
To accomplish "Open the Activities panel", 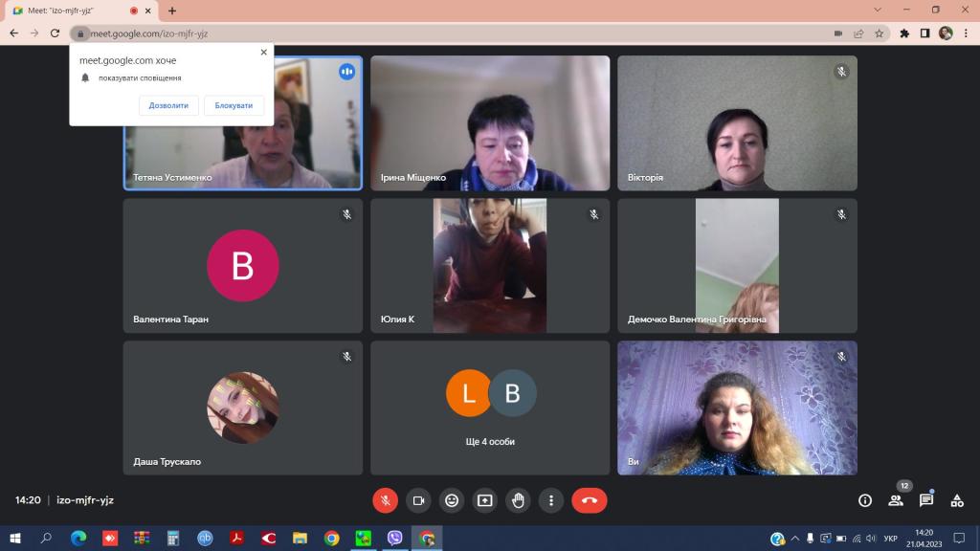I will point(957,500).
